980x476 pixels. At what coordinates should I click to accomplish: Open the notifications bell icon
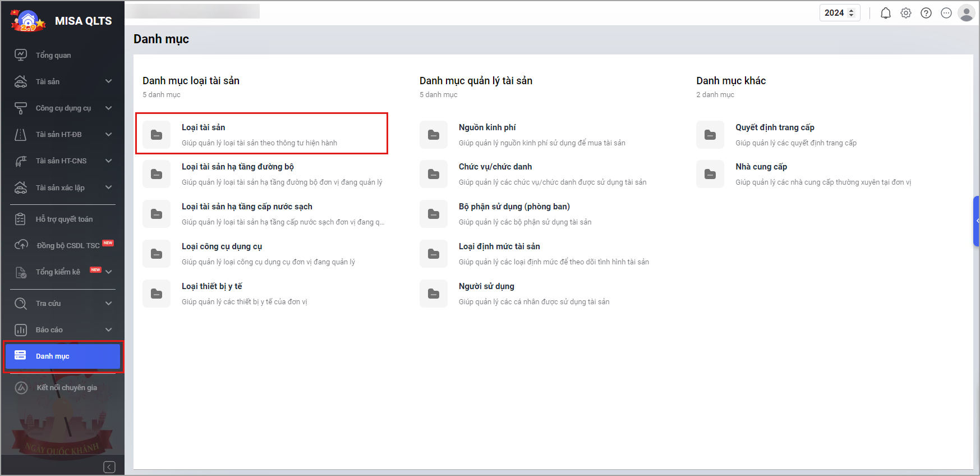click(x=886, y=13)
